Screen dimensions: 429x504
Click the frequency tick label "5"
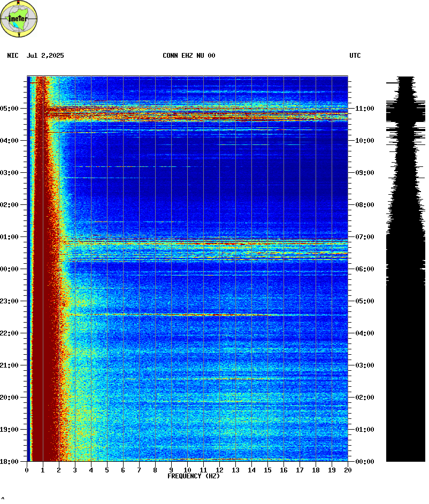point(107,470)
